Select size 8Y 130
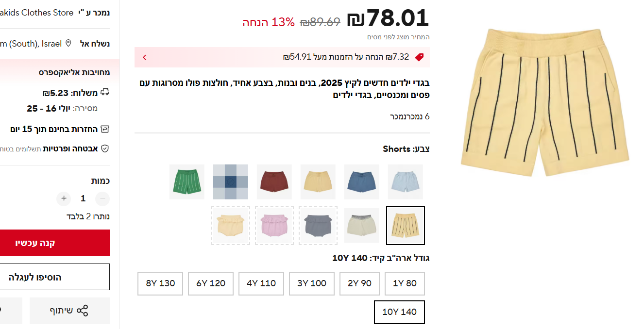 point(160,283)
